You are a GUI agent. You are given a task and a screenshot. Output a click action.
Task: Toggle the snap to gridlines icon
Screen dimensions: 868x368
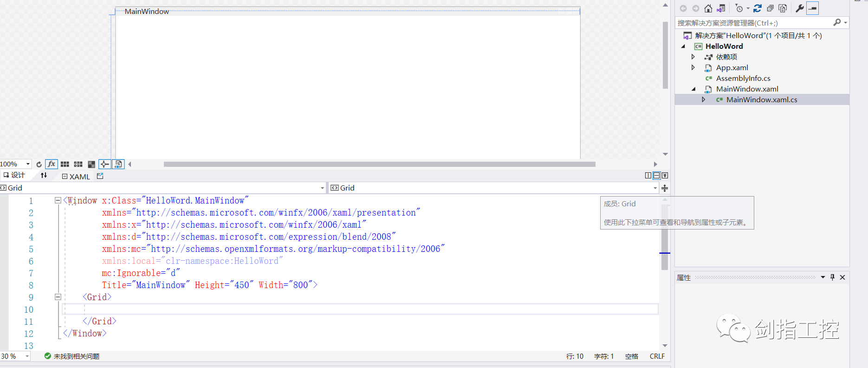pyautogui.click(x=78, y=164)
